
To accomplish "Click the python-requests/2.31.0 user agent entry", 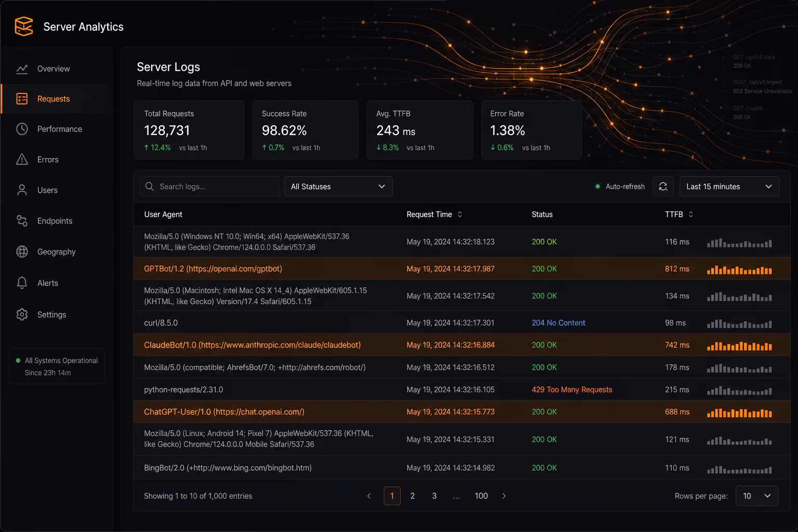I will 183,390.
